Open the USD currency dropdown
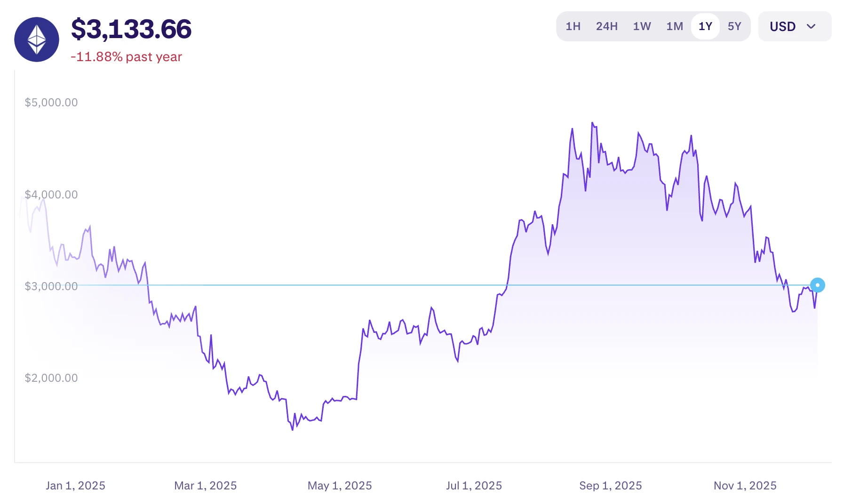 click(x=794, y=26)
